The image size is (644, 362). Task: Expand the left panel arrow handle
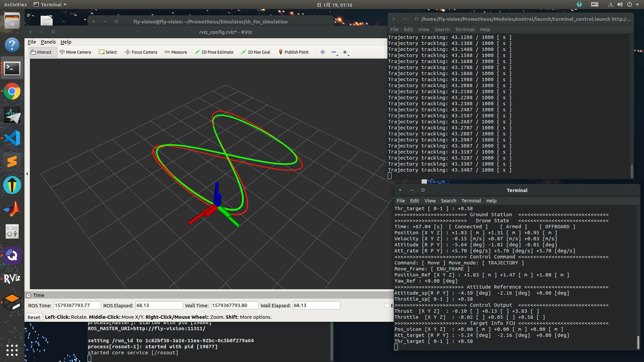(x=27, y=174)
